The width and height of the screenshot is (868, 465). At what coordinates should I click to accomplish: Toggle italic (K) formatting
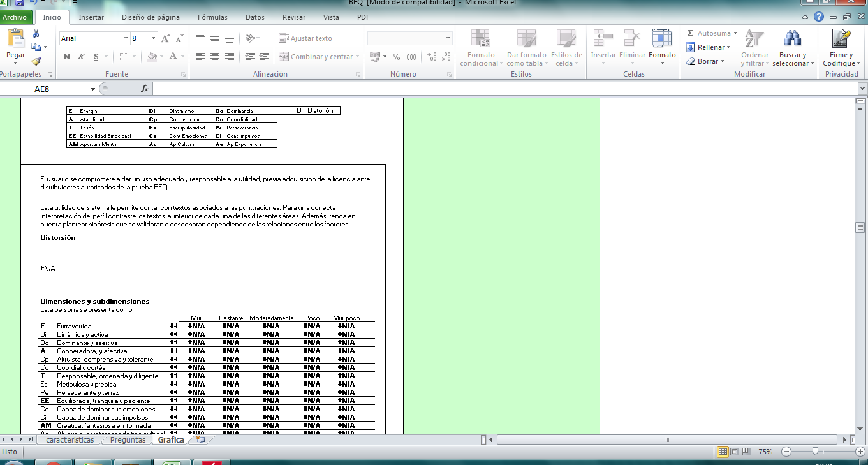coord(82,57)
